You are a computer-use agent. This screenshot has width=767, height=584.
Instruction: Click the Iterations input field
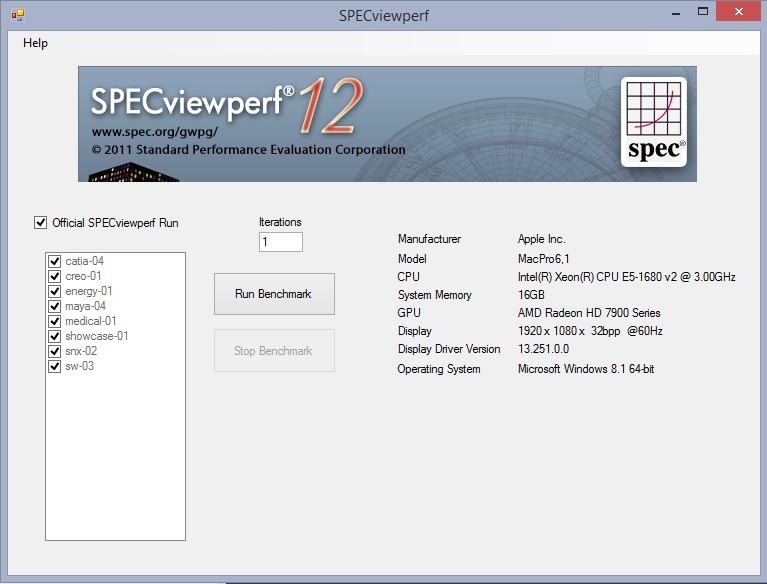281,242
